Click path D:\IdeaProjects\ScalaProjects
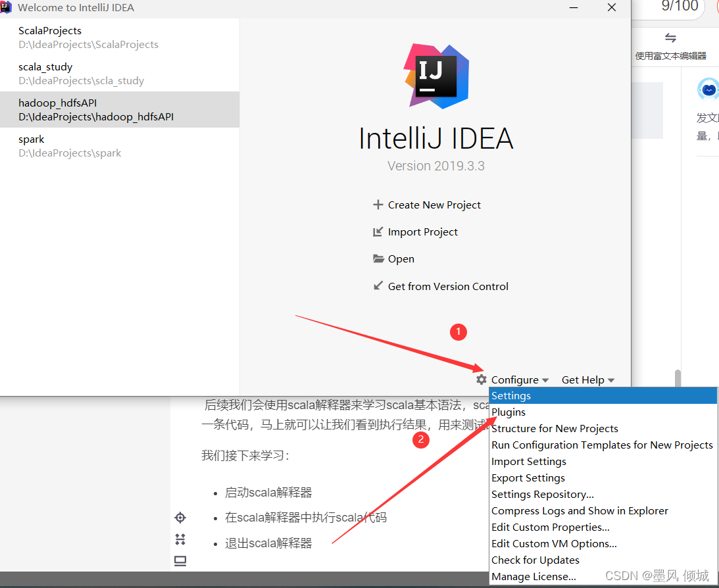Screen dimensions: 719x588 click(x=89, y=45)
